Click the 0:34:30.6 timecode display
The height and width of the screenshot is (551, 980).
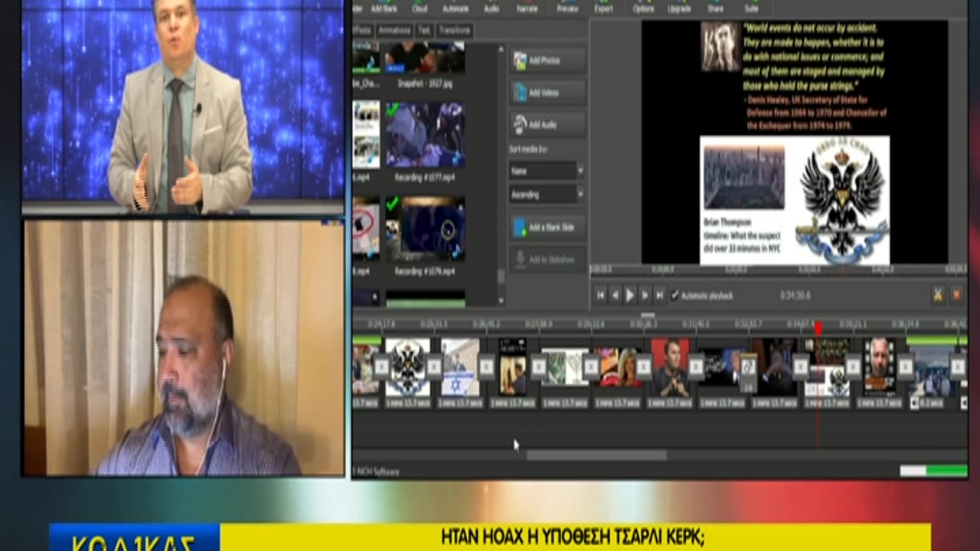click(x=795, y=295)
